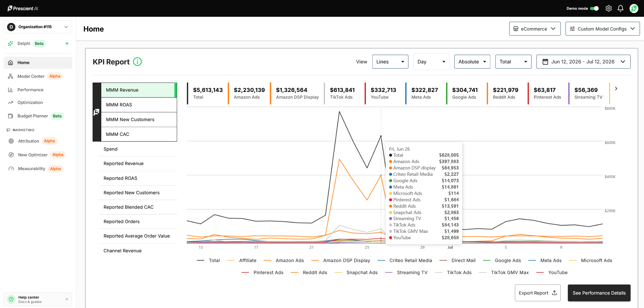The image size is (644, 308).
Task: Open Custom Model Configs dropdown
Action: point(602,29)
